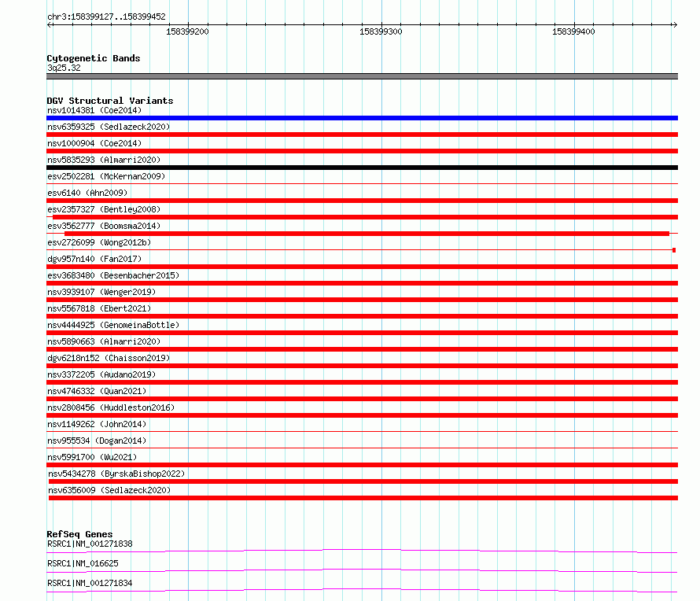Screen dimensions: 700x601
Task: Click esv2726099 (Wong2012b) label
Action: pyautogui.click(x=99, y=242)
